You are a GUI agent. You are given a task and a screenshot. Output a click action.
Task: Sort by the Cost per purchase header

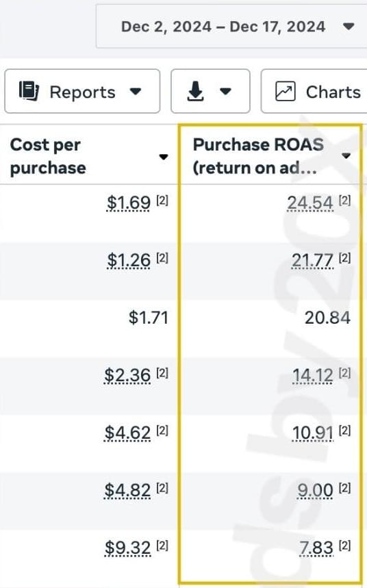pyautogui.click(x=48, y=156)
